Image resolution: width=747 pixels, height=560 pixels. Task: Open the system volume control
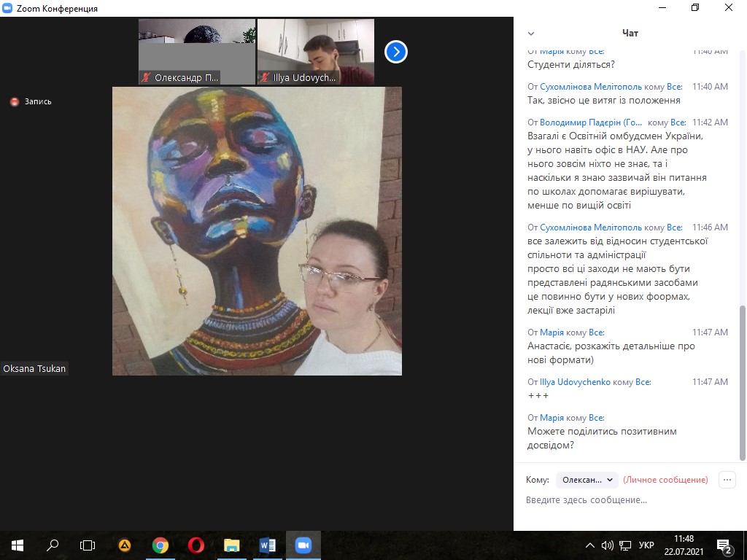tap(607, 545)
